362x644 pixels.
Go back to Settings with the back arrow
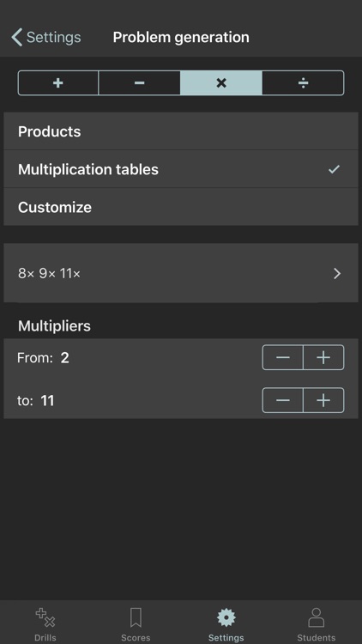click(x=17, y=38)
